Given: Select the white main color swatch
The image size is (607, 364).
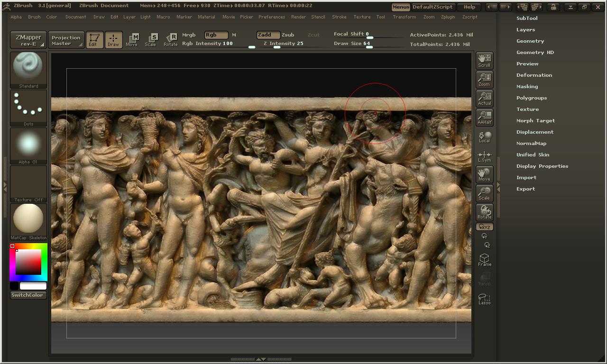Looking at the screenshot, I should coord(33,286).
